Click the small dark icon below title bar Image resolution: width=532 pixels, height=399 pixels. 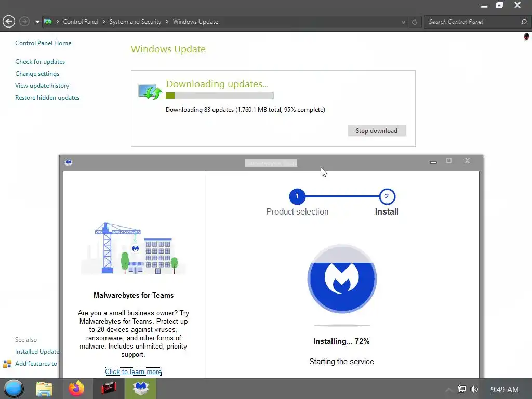tap(526, 36)
